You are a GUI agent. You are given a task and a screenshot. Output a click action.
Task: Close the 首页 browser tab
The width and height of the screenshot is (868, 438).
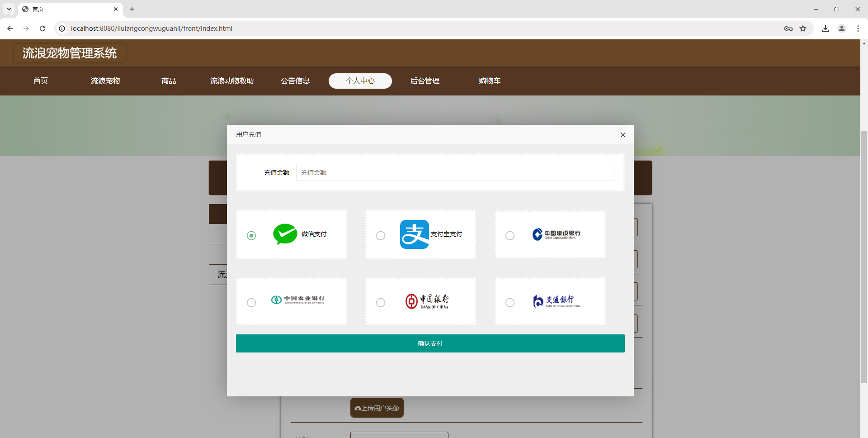pos(116,9)
